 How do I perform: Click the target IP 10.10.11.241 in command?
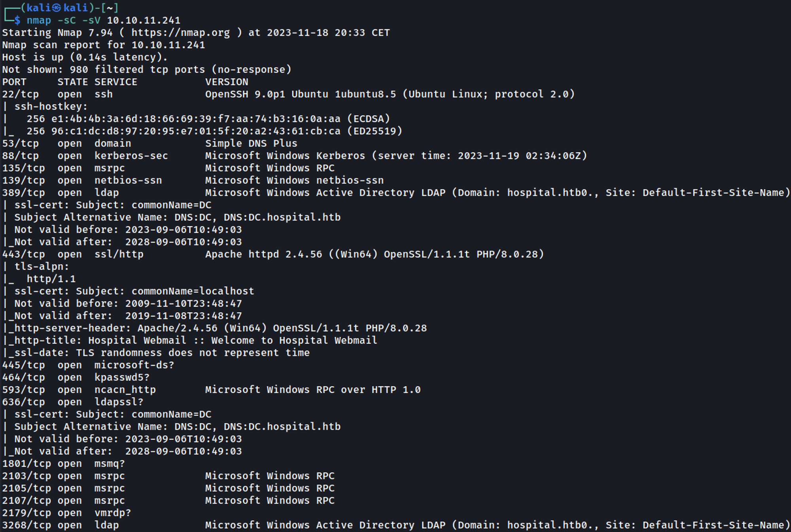pyautogui.click(x=144, y=21)
